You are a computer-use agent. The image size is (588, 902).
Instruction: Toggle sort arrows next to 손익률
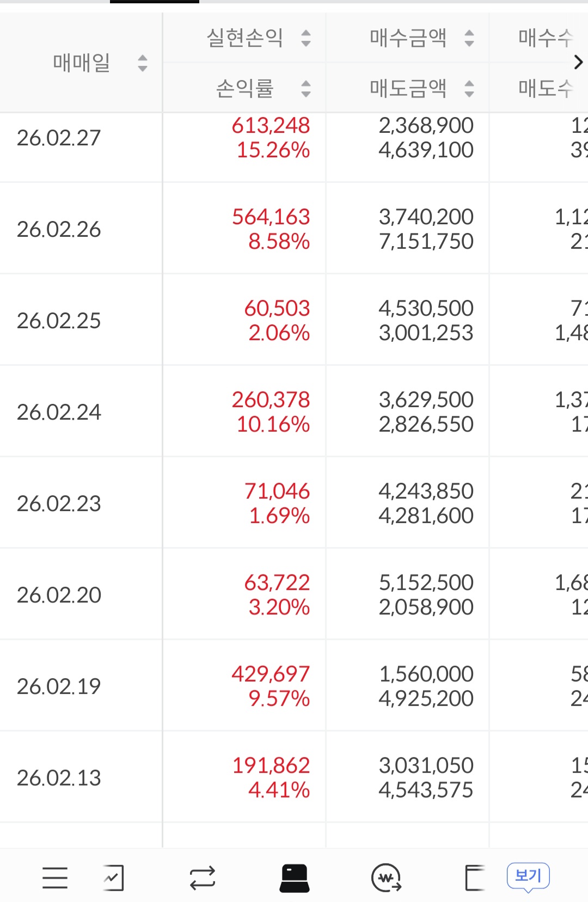click(x=306, y=88)
